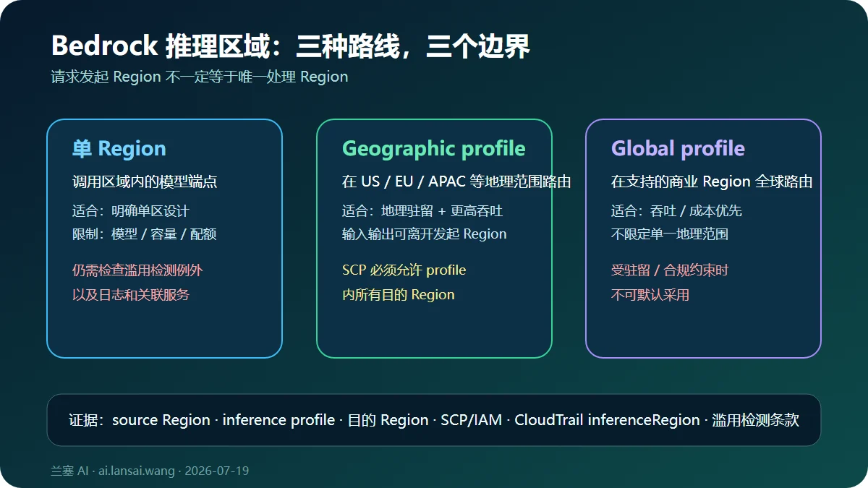Click the text '输入输出可离开发起 Region'
The image size is (868, 488).
(424, 234)
